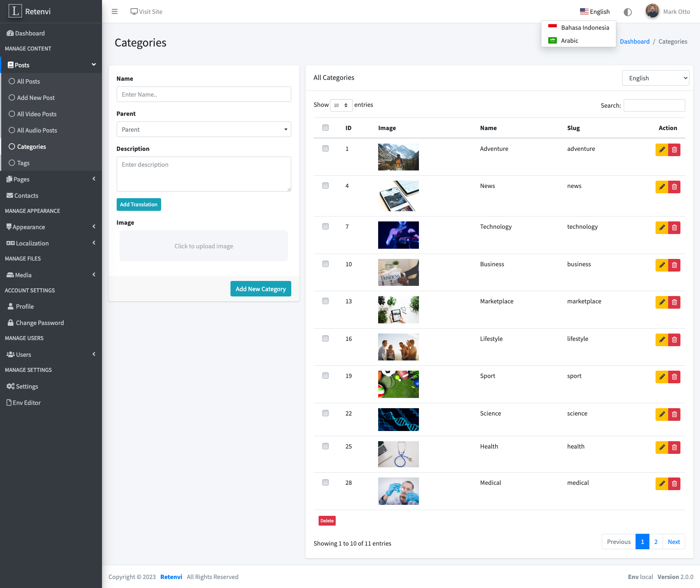Select the Tags item under Posts
The height and width of the screenshot is (588, 700).
(x=23, y=163)
